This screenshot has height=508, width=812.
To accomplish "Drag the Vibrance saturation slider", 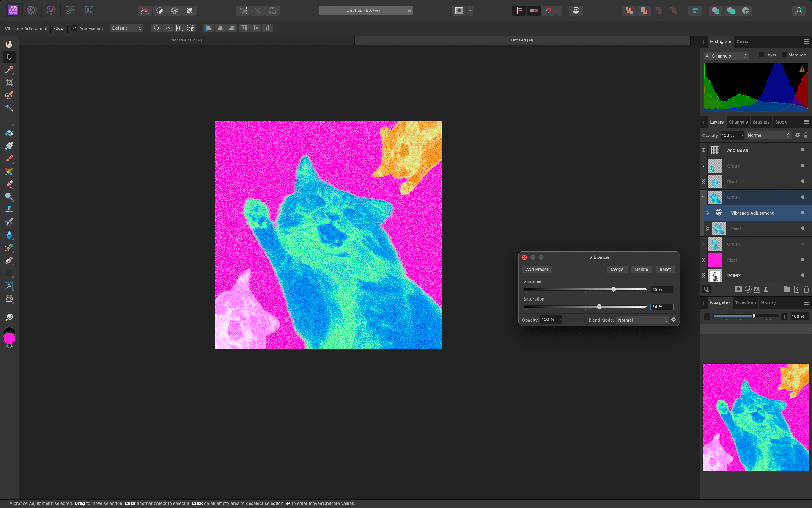I will [x=599, y=306].
